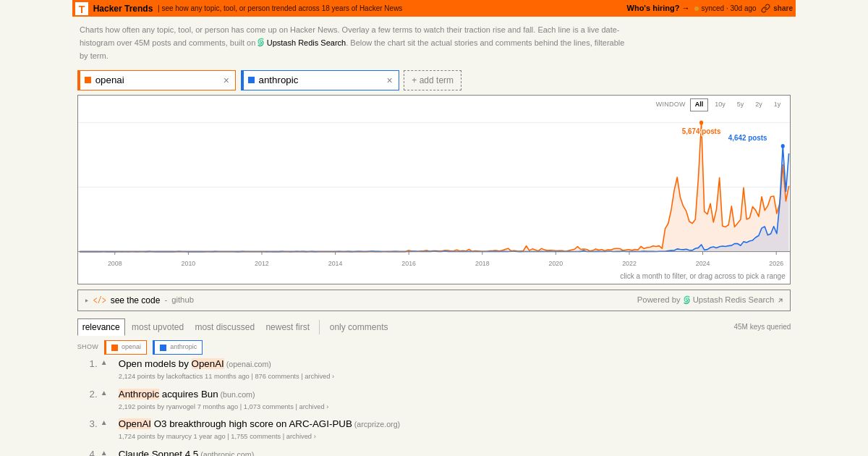Select the relevance sort tab
The image size is (868, 456).
coord(101,327)
